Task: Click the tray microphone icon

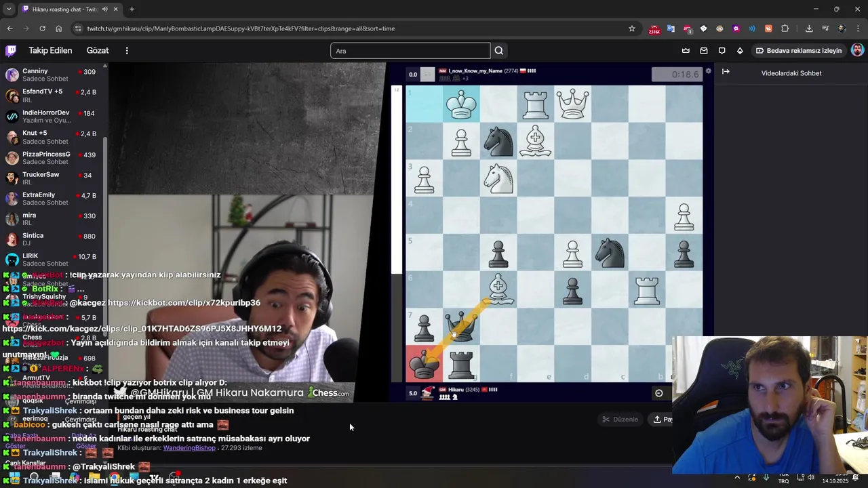Action: [x=766, y=477]
